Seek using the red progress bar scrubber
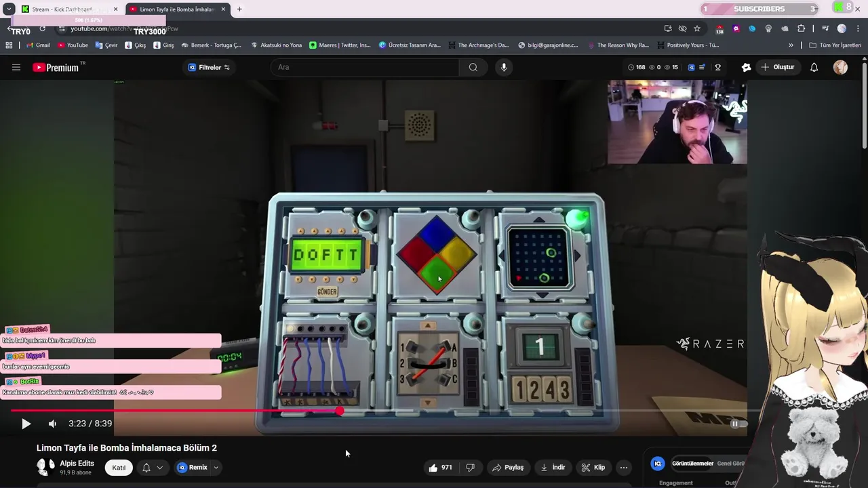The width and height of the screenshot is (868, 488). tap(339, 411)
